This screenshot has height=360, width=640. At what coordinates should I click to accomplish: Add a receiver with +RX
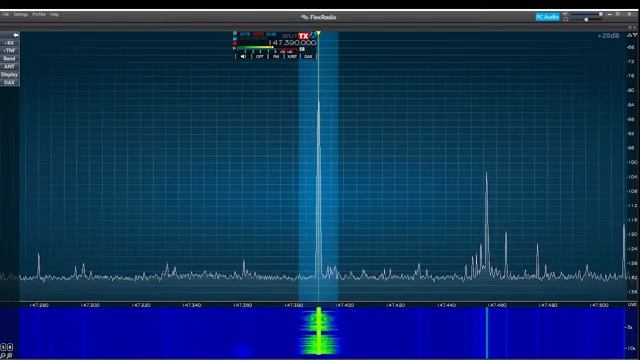pyautogui.click(x=9, y=43)
